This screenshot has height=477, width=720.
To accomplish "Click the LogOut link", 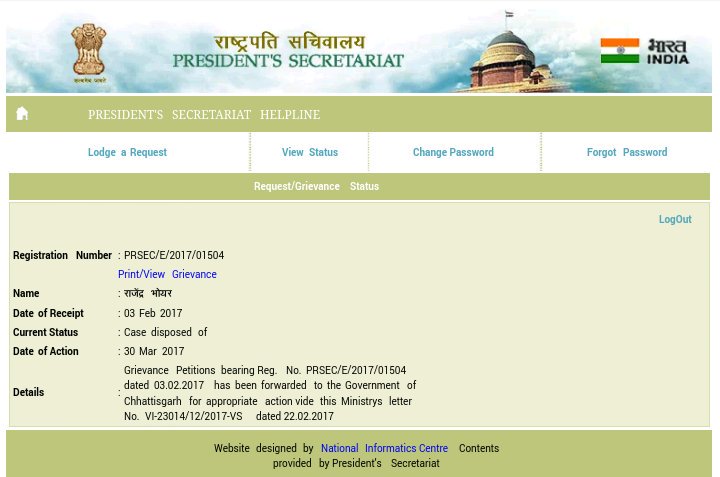I will [675, 219].
